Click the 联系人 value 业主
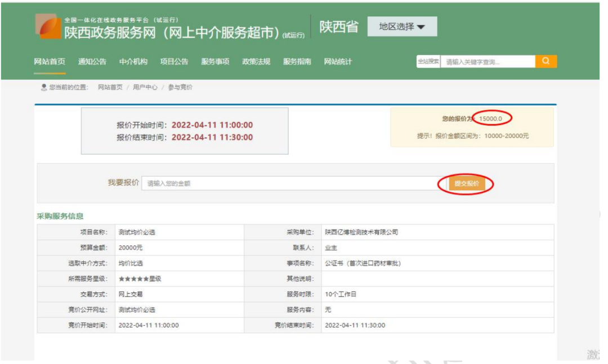The image size is (608, 364). tap(331, 248)
